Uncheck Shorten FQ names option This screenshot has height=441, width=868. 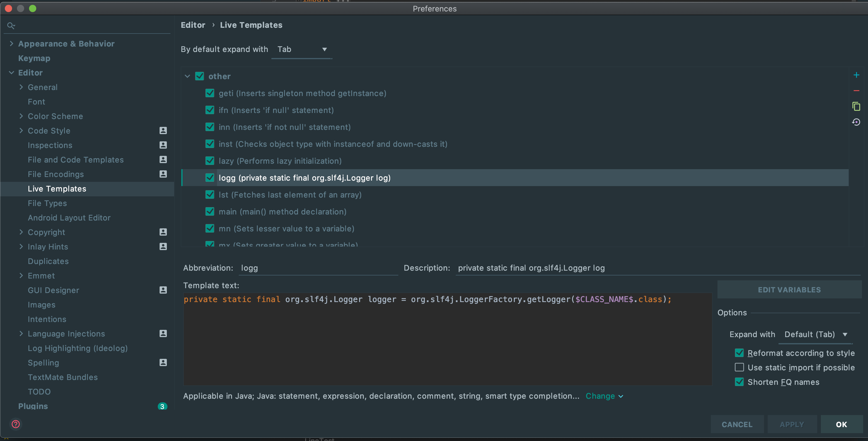[x=739, y=382]
